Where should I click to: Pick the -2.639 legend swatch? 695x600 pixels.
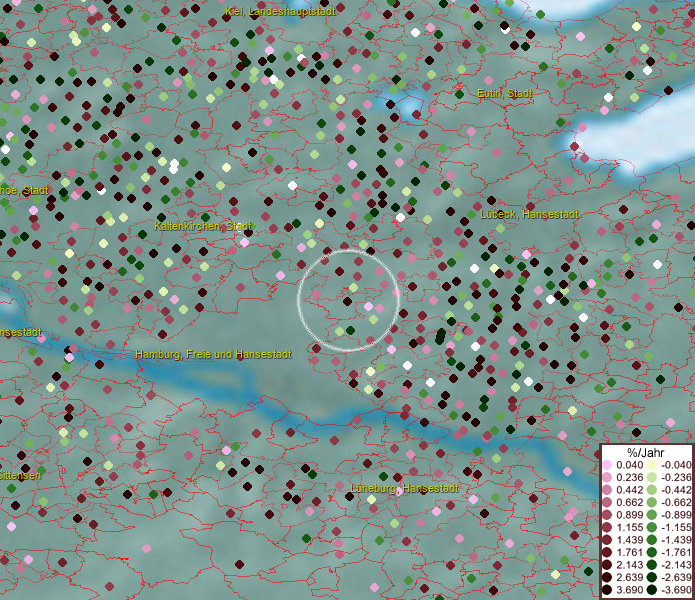pos(652,577)
